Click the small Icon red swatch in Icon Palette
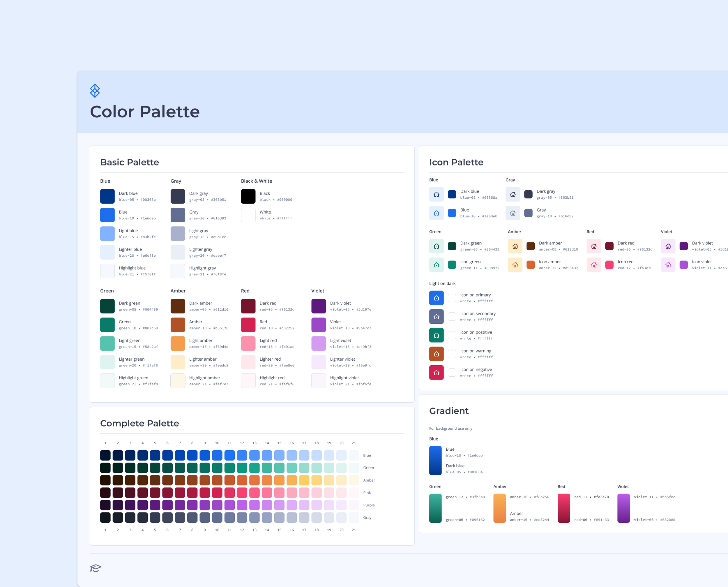The image size is (728, 587). 609,265
